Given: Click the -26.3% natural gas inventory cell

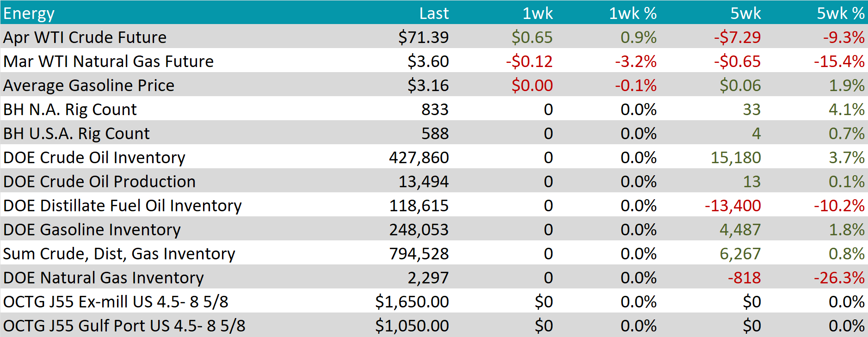Looking at the screenshot, I should (839, 278).
